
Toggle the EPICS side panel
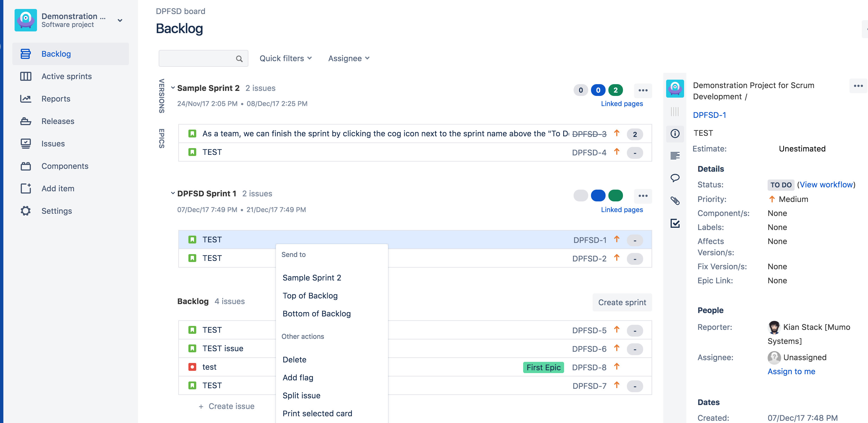(162, 138)
